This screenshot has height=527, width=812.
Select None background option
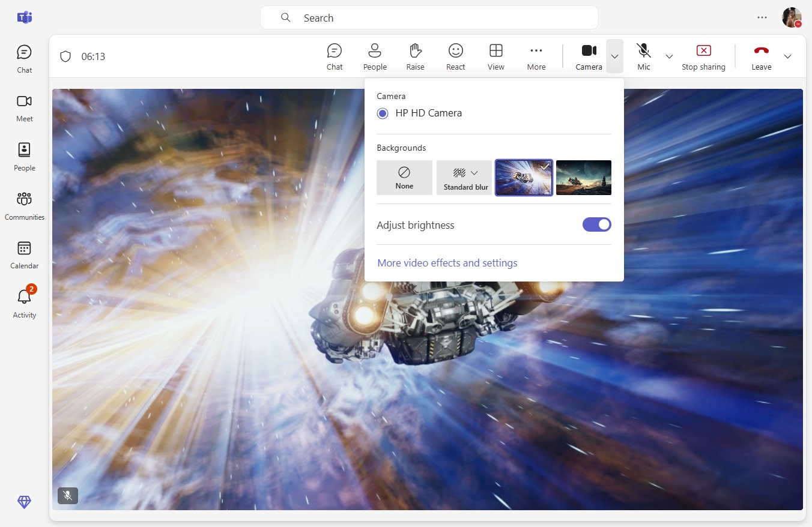pos(404,178)
